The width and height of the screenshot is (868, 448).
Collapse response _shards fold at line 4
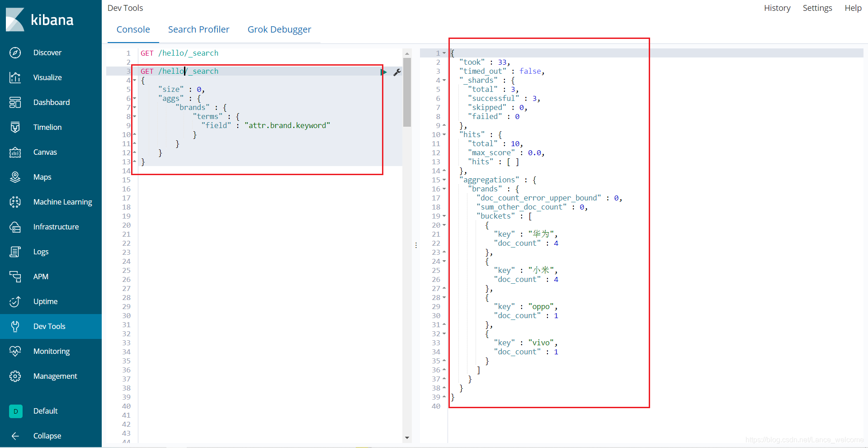point(444,81)
